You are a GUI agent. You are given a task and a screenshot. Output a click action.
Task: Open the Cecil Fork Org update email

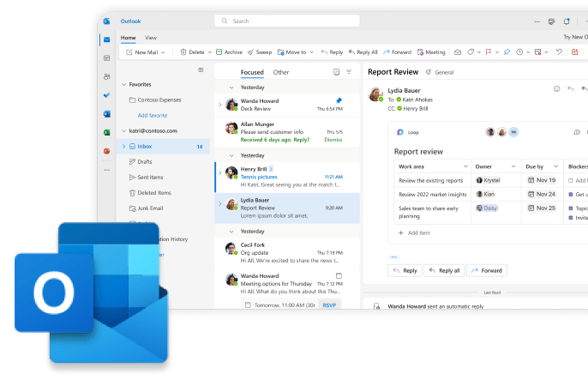(x=287, y=252)
